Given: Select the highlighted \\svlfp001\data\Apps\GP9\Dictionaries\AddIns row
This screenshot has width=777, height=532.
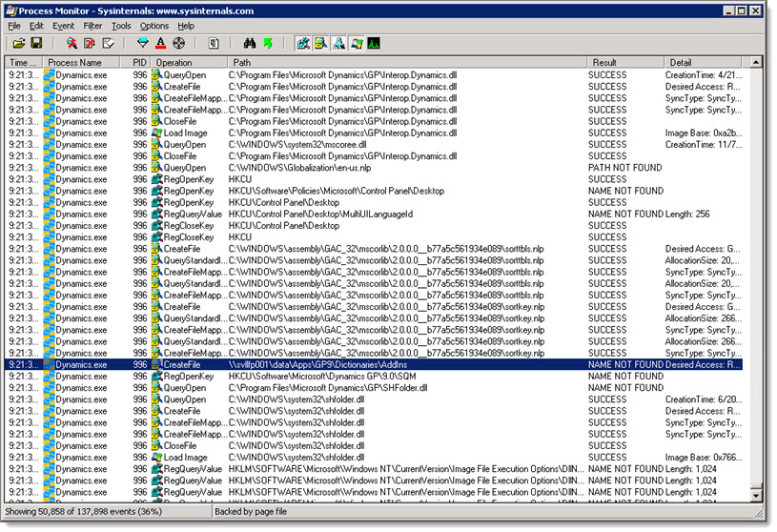Looking at the screenshot, I should click(374, 364).
